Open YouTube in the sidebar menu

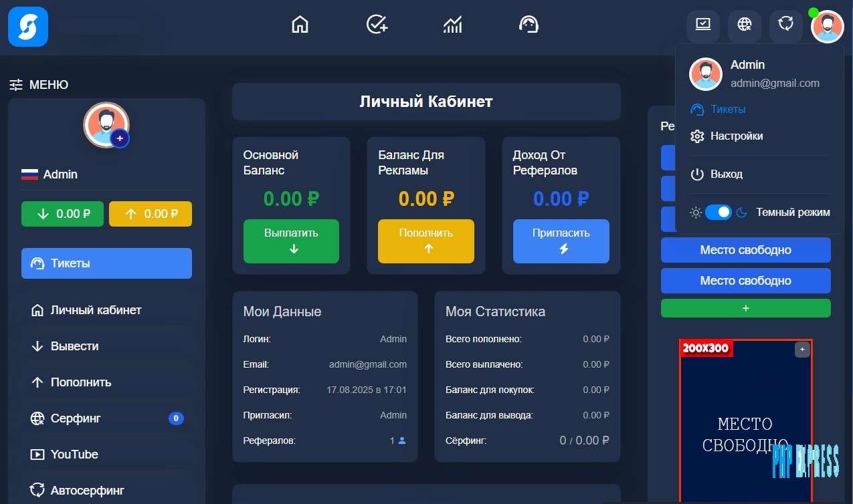106,455
